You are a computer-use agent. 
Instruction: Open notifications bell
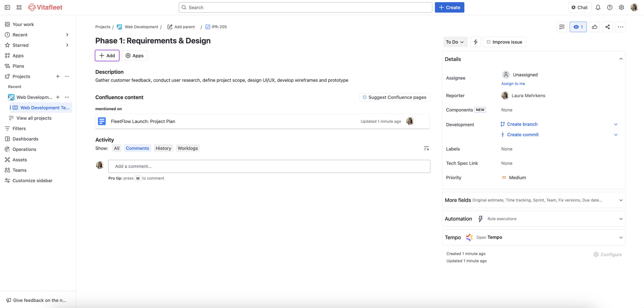598,7
